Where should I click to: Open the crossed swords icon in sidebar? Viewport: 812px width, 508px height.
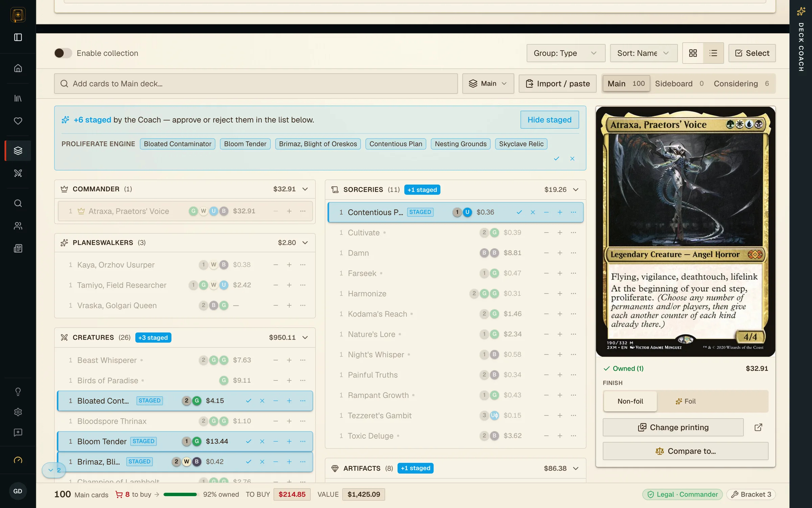[x=18, y=173]
